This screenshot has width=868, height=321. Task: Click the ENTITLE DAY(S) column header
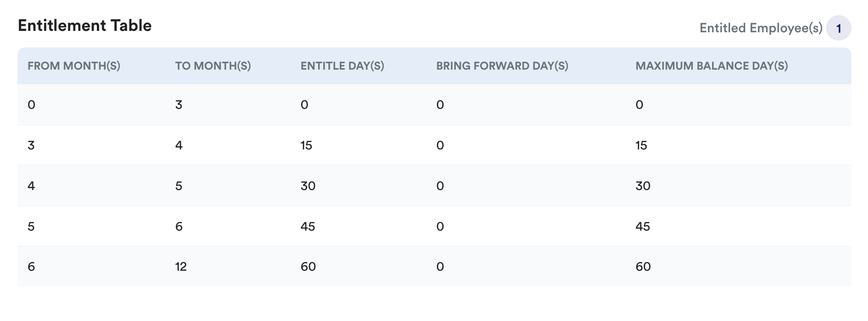(x=342, y=66)
